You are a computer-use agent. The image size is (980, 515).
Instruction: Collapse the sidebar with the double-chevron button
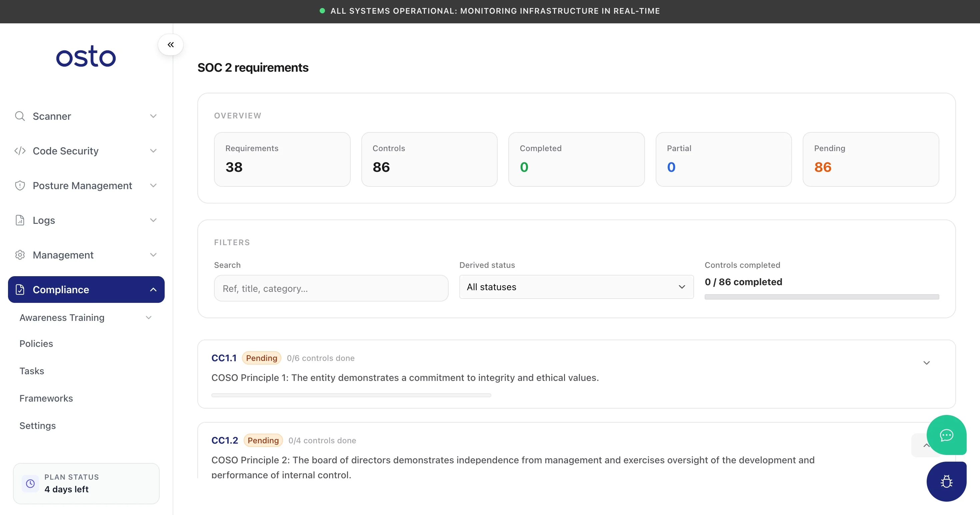(x=170, y=45)
